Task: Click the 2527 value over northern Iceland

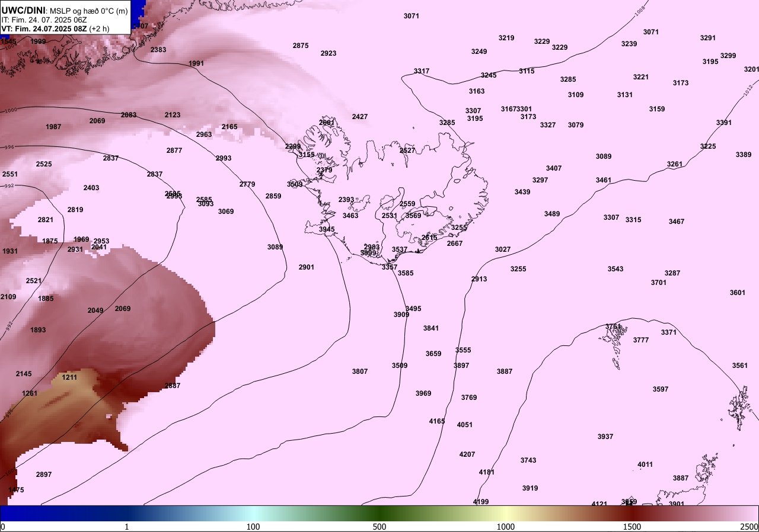Action: [x=407, y=150]
